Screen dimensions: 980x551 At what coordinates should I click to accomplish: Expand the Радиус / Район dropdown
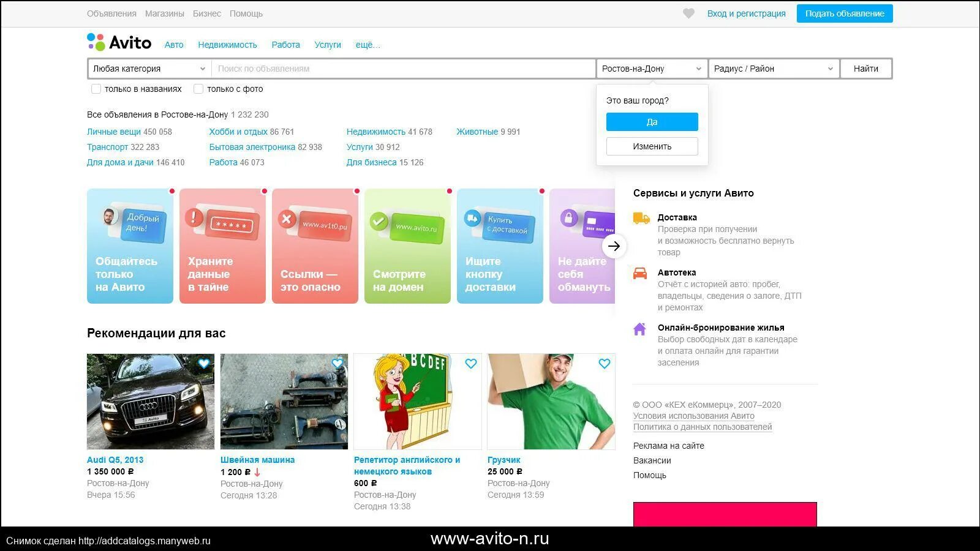tap(774, 69)
